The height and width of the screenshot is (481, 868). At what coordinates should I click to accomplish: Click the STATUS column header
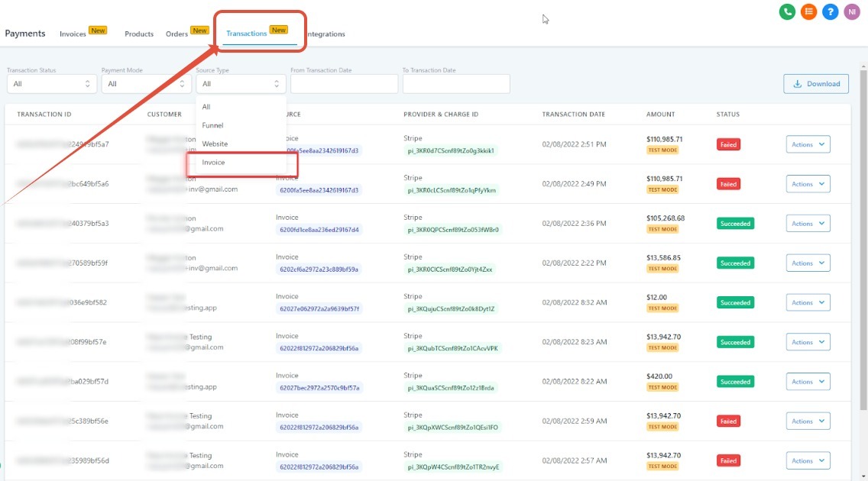coord(727,115)
